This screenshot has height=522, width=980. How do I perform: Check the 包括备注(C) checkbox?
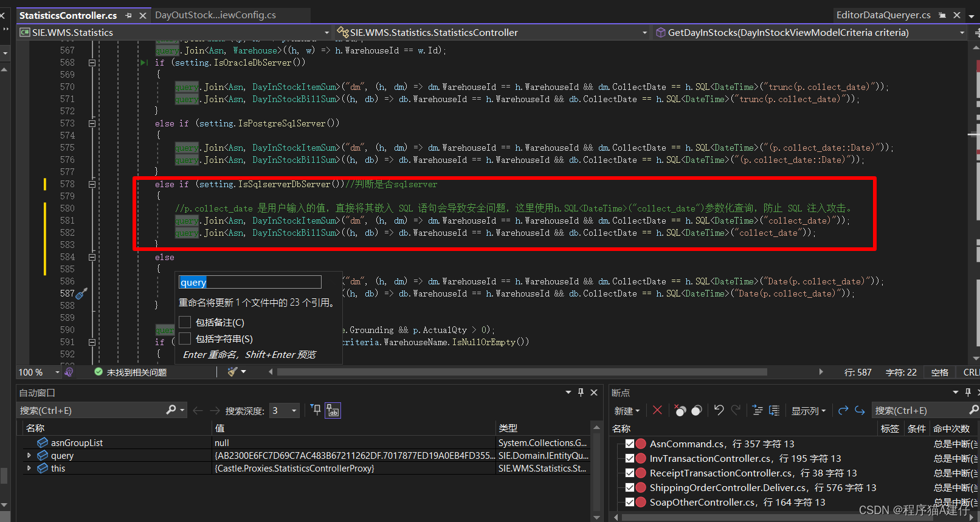click(x=185, y=322)
